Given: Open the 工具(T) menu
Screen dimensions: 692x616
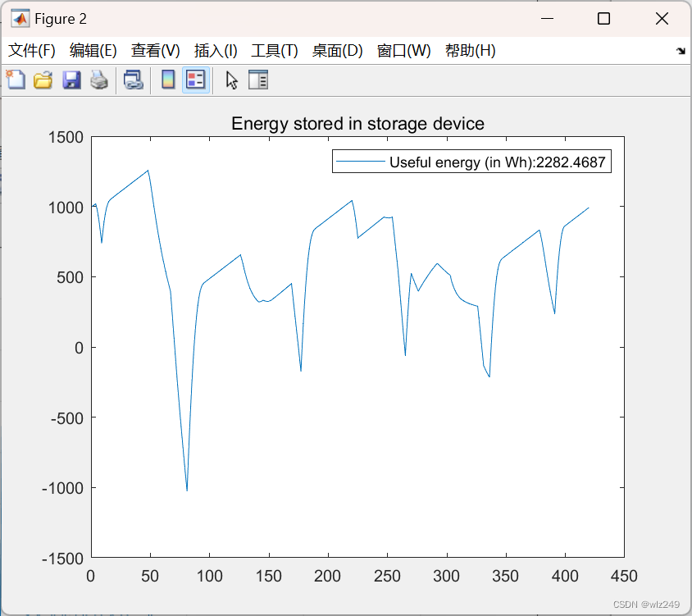Looking at the screenshot, I should [x=275, y=51].
